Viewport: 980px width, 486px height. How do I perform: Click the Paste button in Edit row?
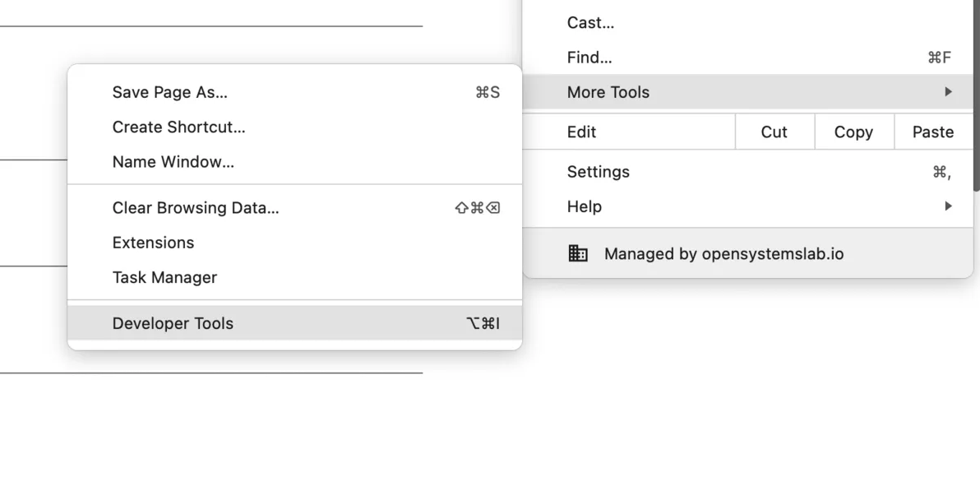(x=933, y=132)
